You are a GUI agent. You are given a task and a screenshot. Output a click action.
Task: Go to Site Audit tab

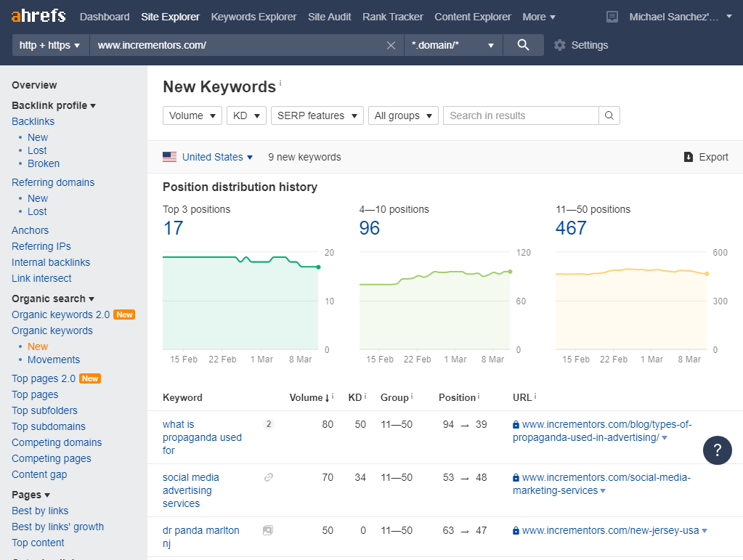[329, 17]
